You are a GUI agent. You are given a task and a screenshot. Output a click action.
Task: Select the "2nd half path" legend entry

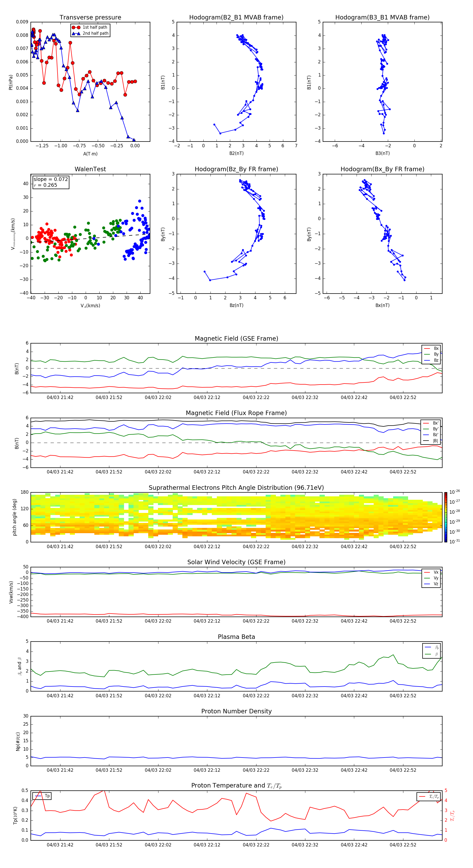pos(90,33)
